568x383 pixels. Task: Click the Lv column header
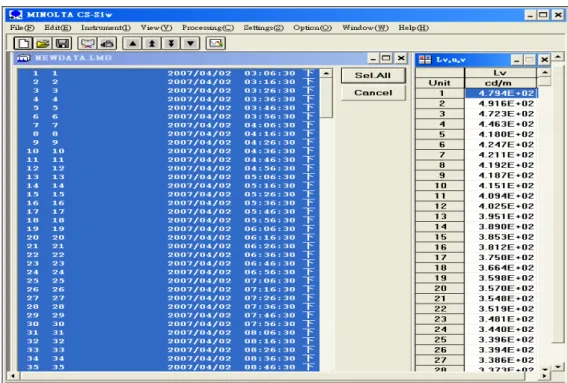click(x=501, y=72)
